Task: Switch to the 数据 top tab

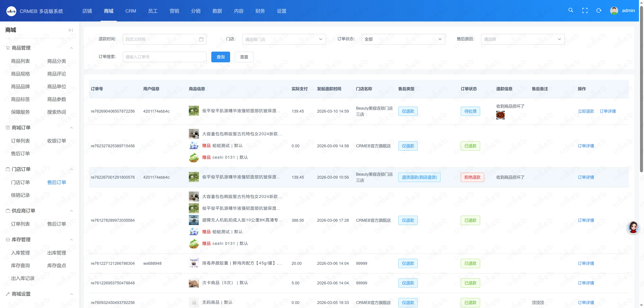Action: tap(217, 11)
